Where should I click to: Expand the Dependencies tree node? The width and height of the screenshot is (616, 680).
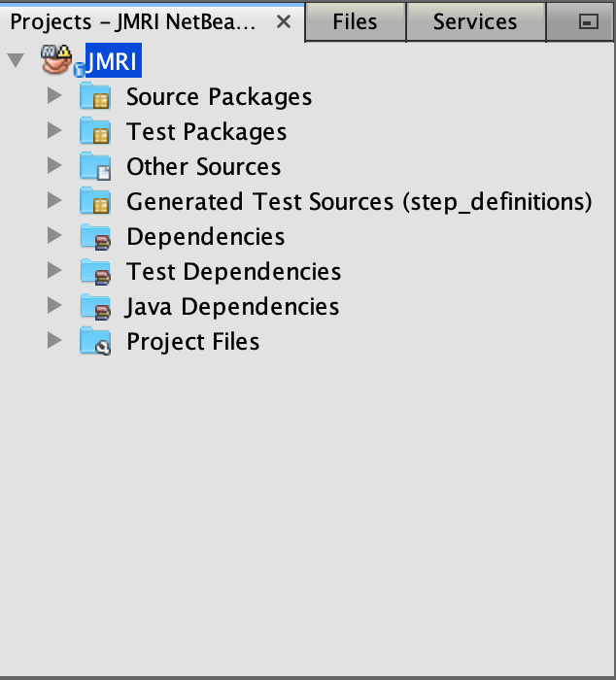click(x=54, y=236)
